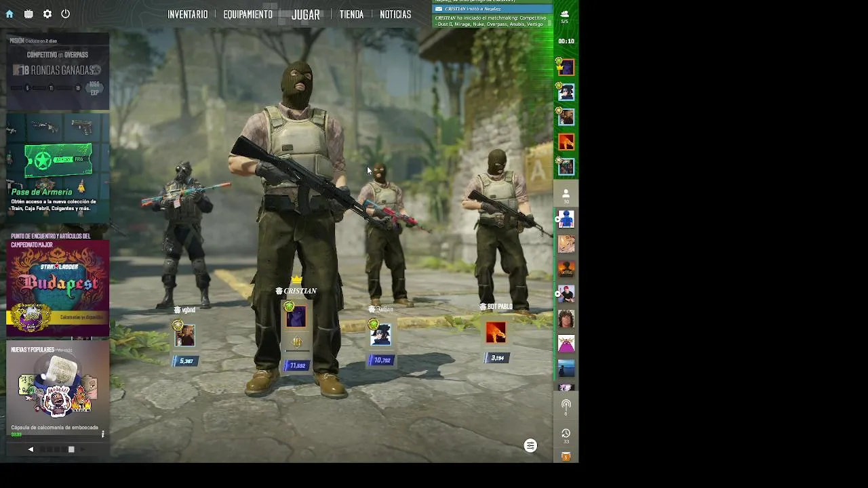Image resolution: width=868 pixels, height=488 pixels.
Task: Click the 1050 EXP mission reward badge
Action: [x=94, y=87]
